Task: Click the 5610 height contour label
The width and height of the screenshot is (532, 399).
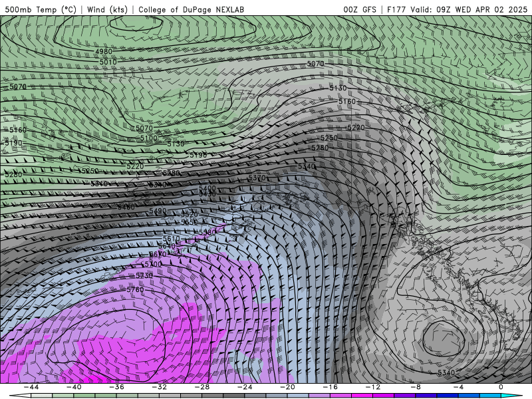Action: point(172,239)
